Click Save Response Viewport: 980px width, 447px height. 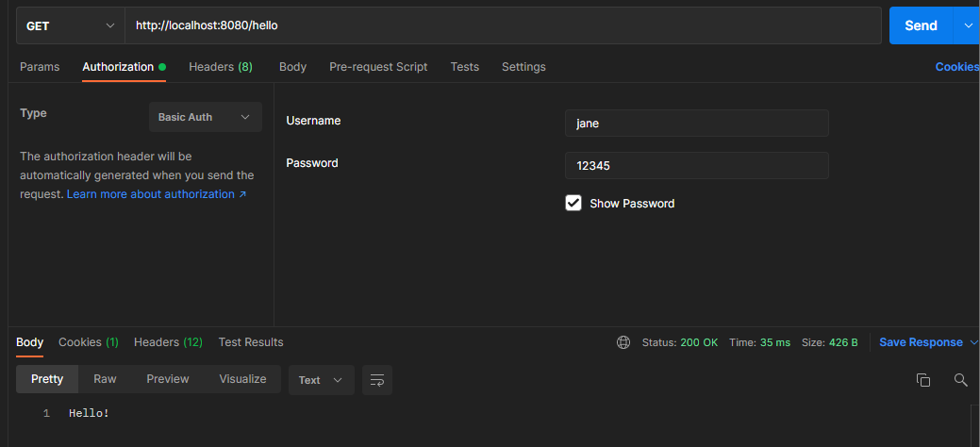tap(921, 342)
